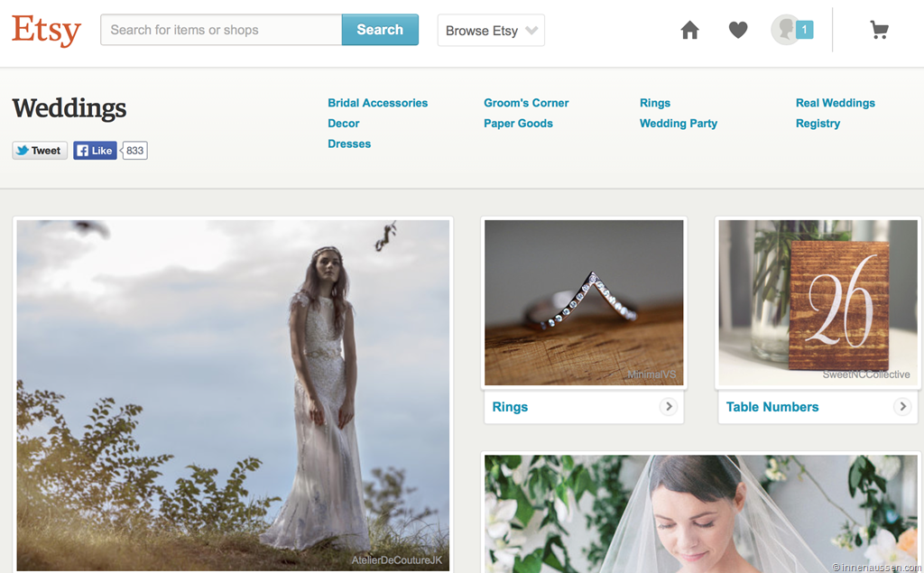Open the user profile avatar
The height and width of the screenshot is (573, 924).
click(x=784, y=30)
